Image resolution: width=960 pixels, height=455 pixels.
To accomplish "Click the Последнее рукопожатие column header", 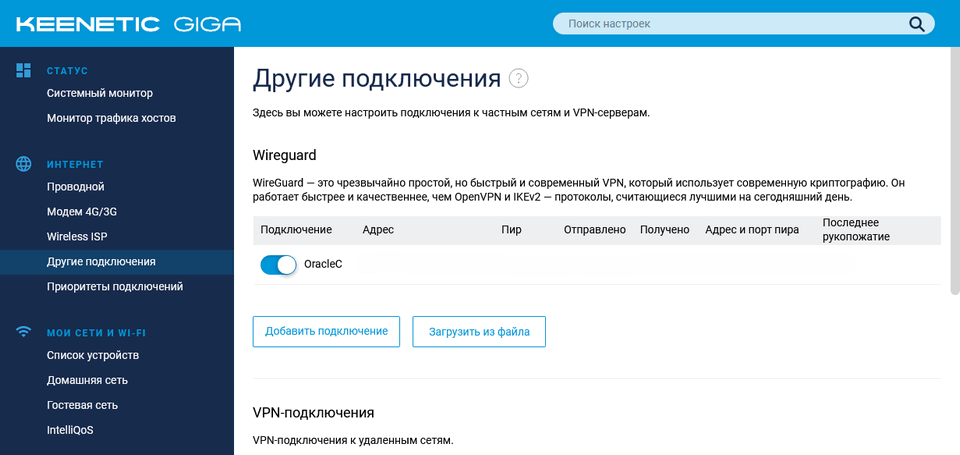I will pyautogui.click(x=856, y=230).
